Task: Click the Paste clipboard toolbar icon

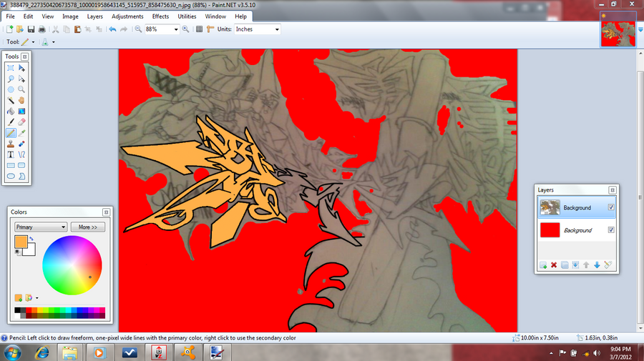Action: click(77, 29)
